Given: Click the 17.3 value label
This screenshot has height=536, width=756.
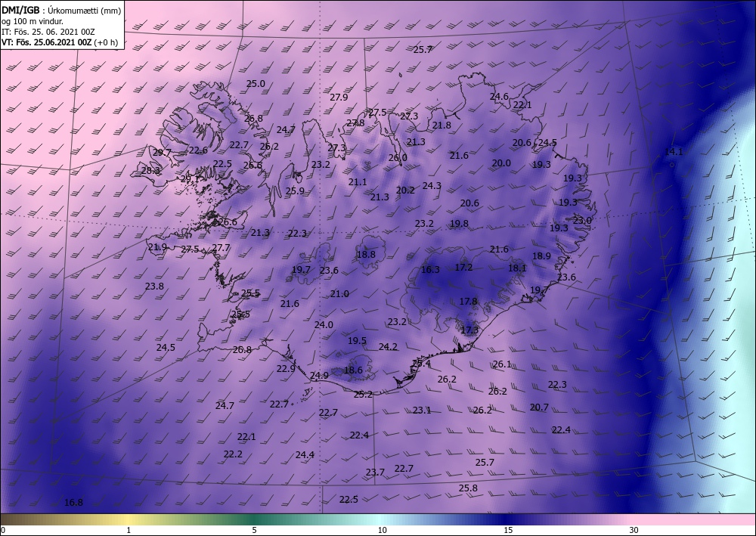Looking at the screenshot, I should tap(469, 330).
